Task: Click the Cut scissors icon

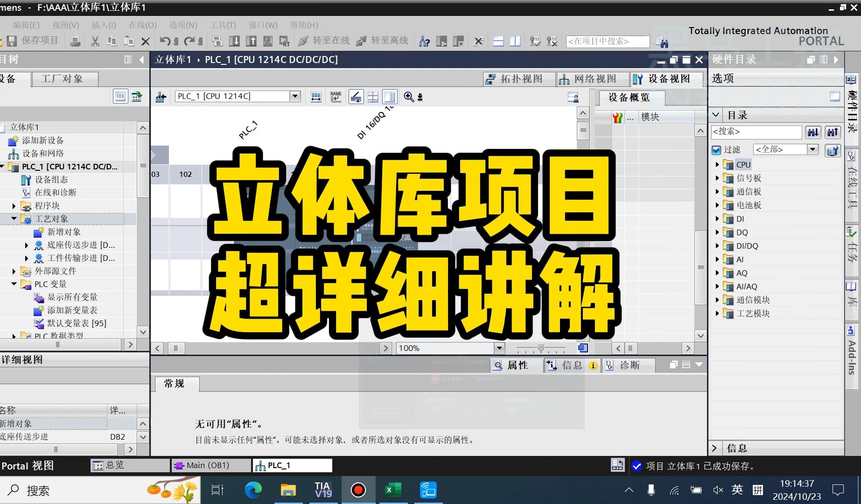Action: coord(95,41)
